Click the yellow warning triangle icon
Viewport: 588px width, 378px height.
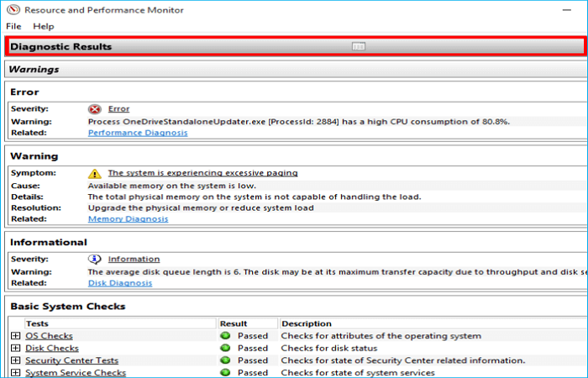(95, 173)
